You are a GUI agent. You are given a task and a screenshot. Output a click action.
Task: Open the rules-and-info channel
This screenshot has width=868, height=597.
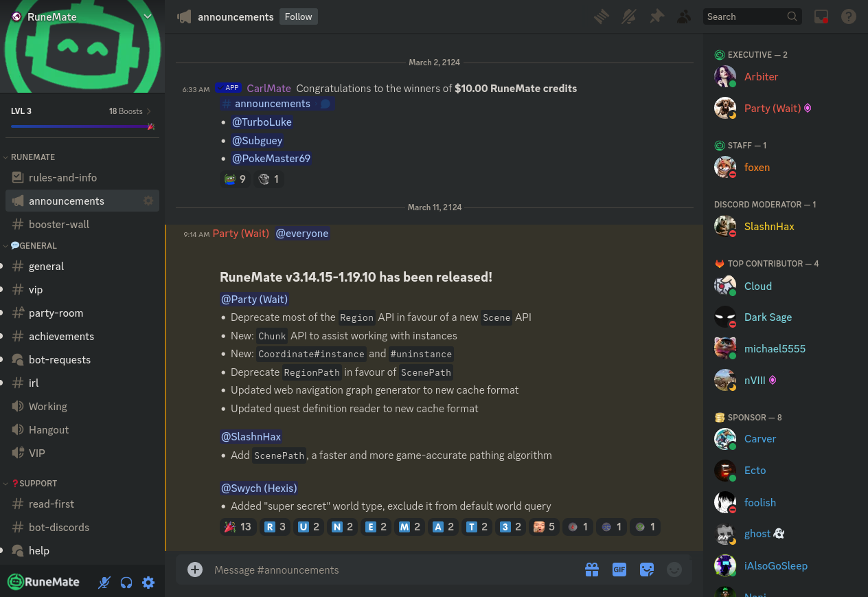click(82, 178)
